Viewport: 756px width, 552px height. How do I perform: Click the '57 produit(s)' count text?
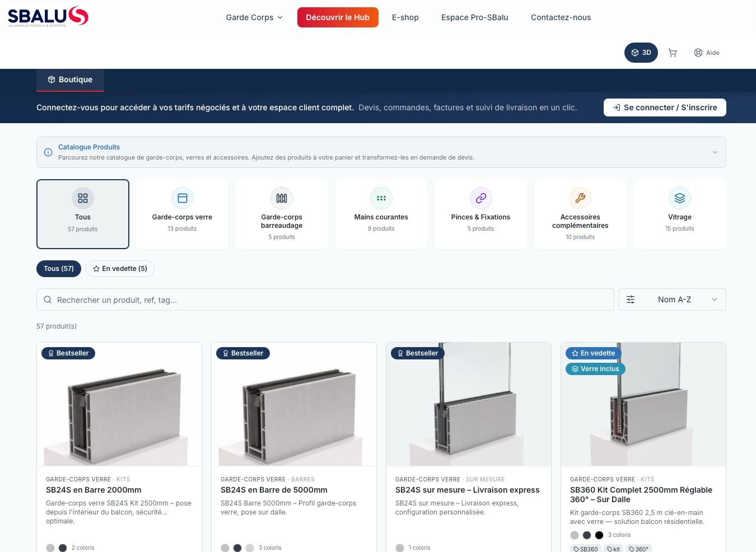(57, 326)
